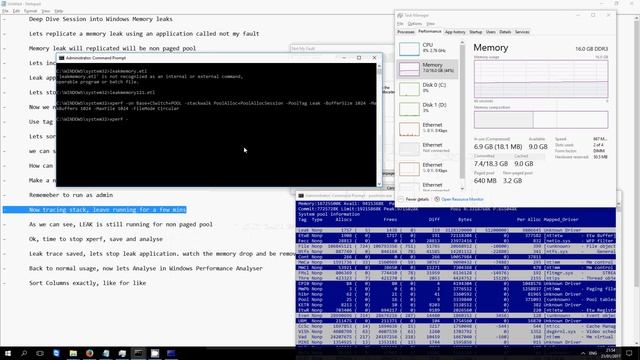Open the Action Center notifications icon

tap(629, 353)
